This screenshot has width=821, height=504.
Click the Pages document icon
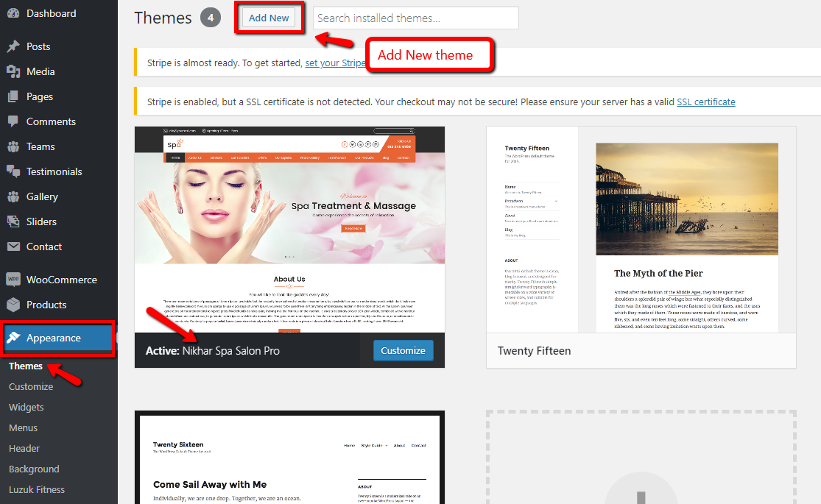click(x=13, y=97)
